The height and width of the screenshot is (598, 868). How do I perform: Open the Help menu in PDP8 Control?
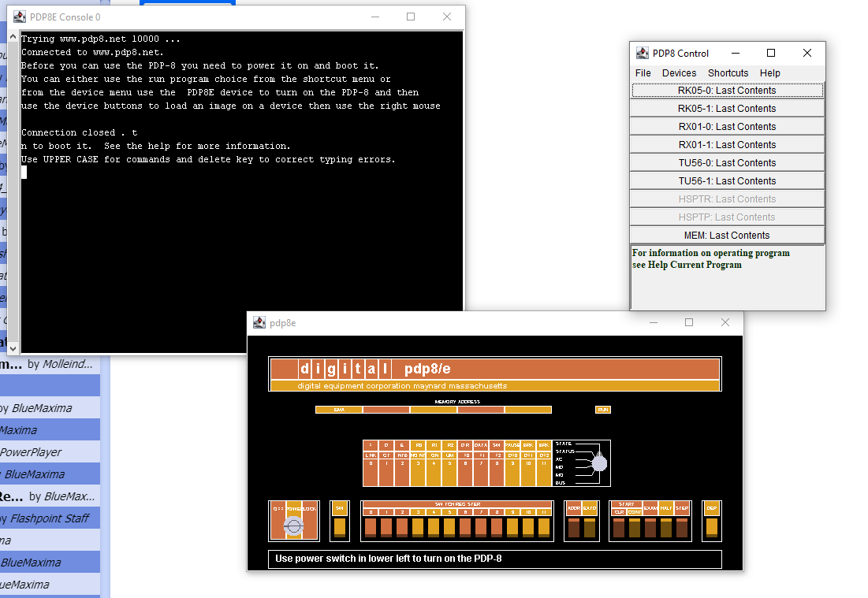(x=769, y=73)
